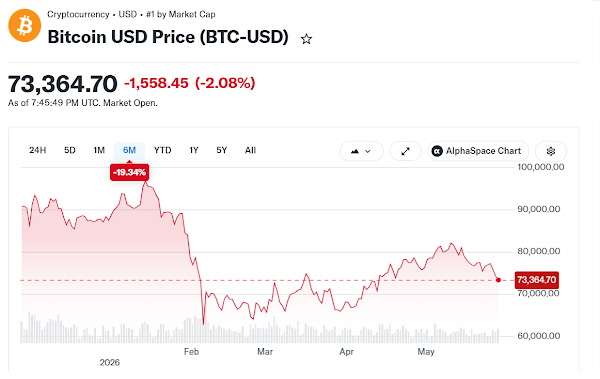Click the red current price marker dot

tap(498, 280)
